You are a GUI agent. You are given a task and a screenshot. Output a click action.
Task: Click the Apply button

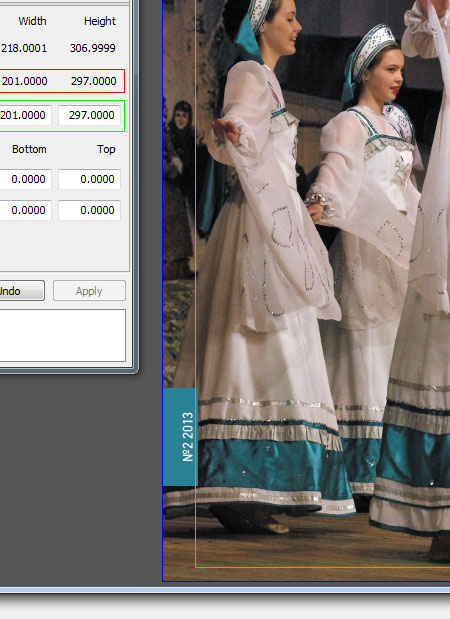(89, 291)
